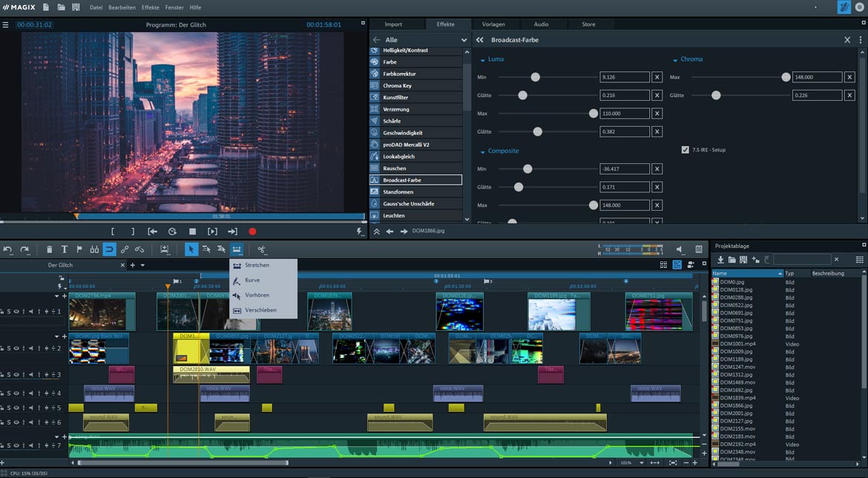This screenshot has width=868, height=478.
Task: Click the record button under preview
Action: pos(252,232)
